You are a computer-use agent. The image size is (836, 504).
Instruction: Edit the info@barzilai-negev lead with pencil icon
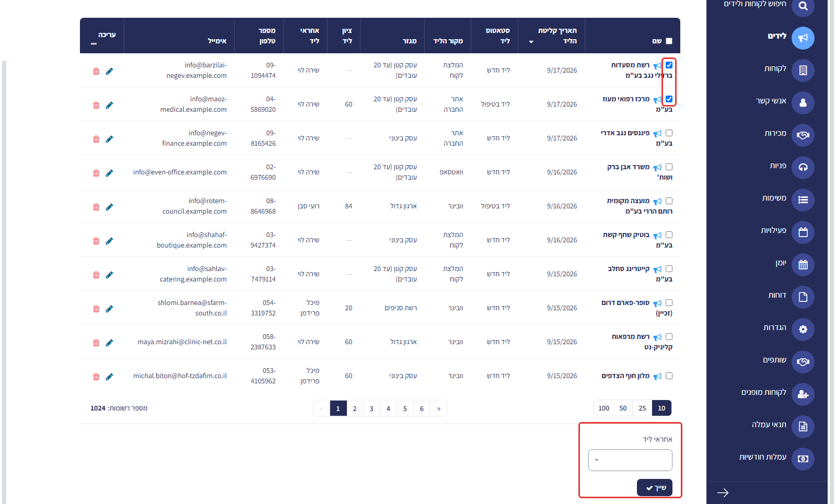109,71
